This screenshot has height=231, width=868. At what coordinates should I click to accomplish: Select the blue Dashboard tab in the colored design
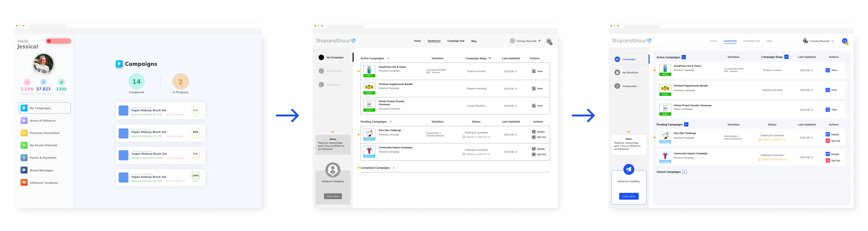[730, 41]
